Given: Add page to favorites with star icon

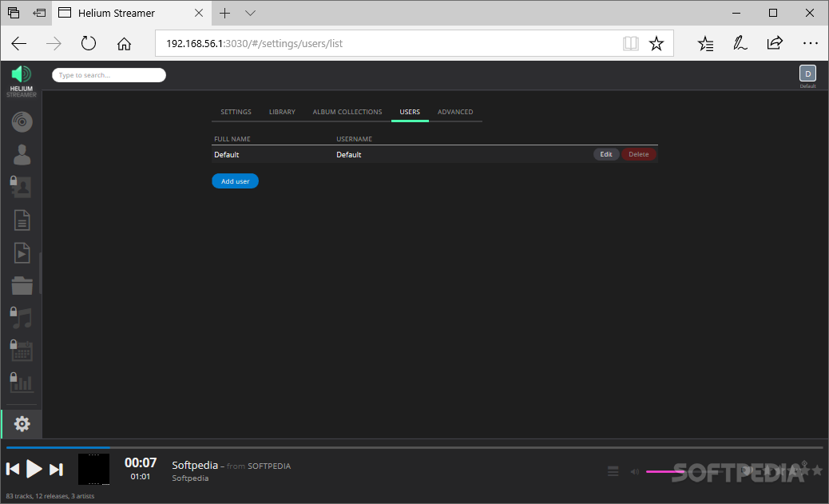Looking at the screenshot, I should click(656, 43).
